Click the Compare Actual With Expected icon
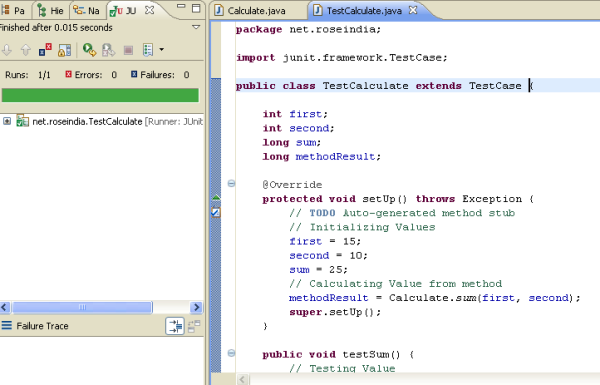Screen dimensions: 600x385 (194, 326)
